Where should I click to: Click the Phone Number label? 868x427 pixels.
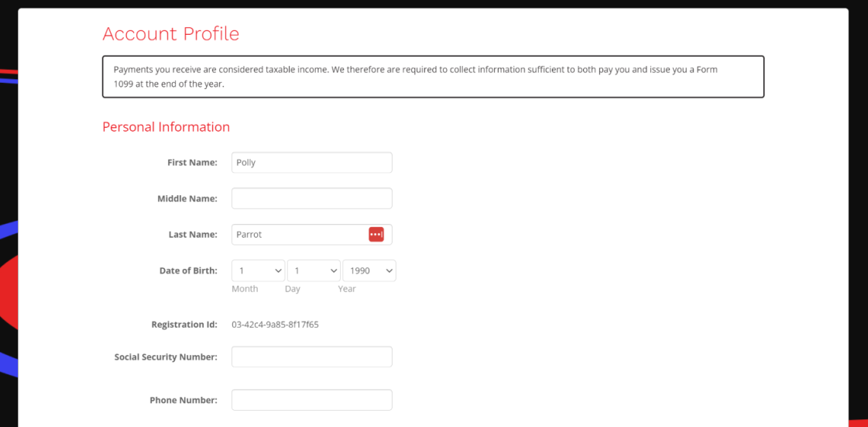(x=184, y=400)
